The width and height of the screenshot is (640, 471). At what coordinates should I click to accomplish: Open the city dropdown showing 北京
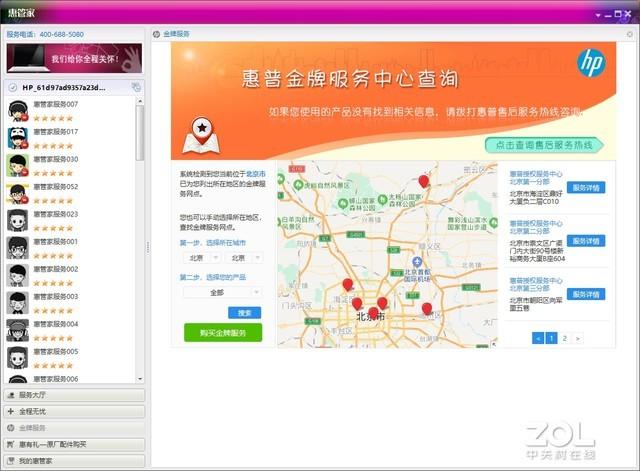pyautogui.click(x=244, y=258)
